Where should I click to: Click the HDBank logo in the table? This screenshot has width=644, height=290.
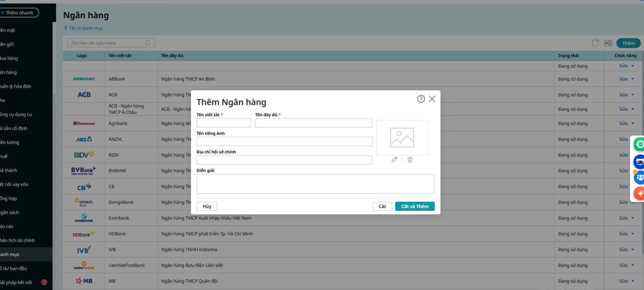(84, 234)
